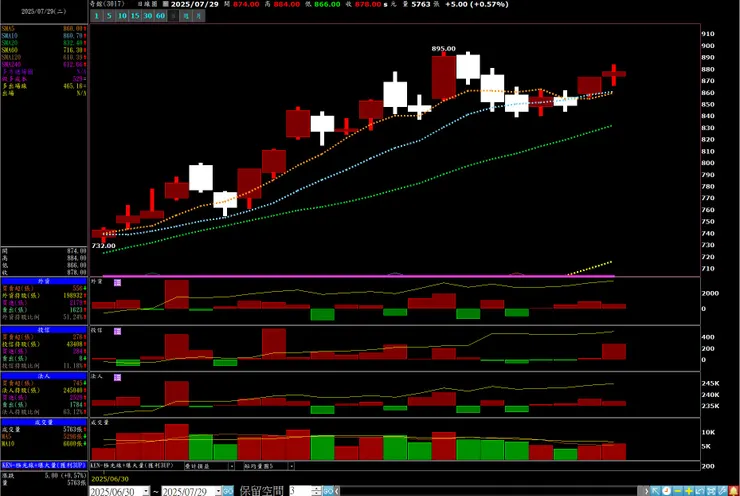
Task: Switch to monthly (月) chart period
Action: [x=199, y=16]
